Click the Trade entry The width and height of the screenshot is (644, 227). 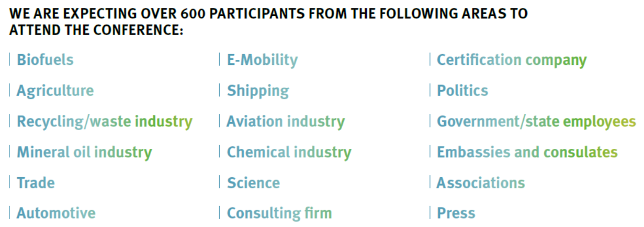coord(36,183)
